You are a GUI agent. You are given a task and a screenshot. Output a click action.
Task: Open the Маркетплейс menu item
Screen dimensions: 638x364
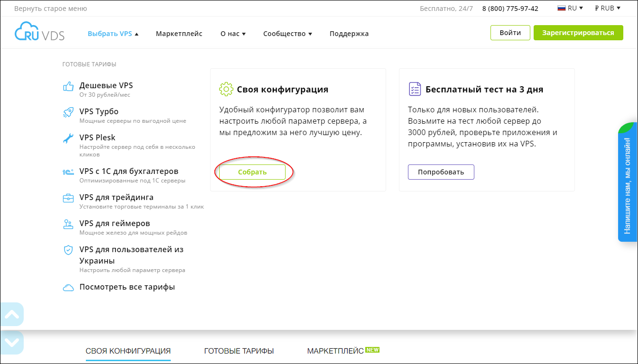point(179,34)
